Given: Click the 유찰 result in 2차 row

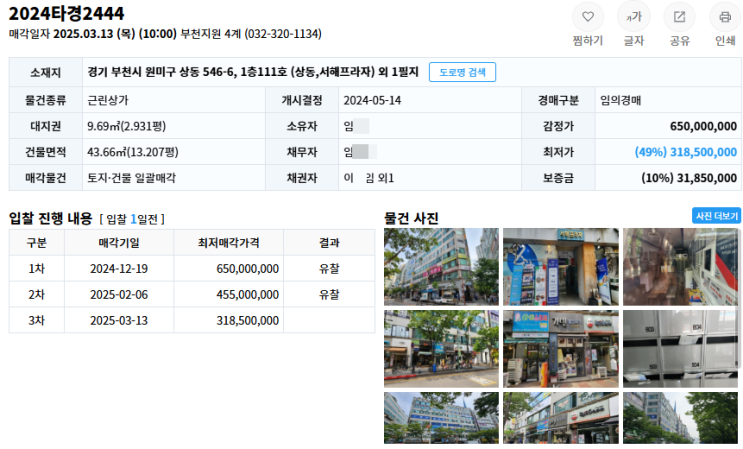Looking at the screenshot, I should coord(329,295).
